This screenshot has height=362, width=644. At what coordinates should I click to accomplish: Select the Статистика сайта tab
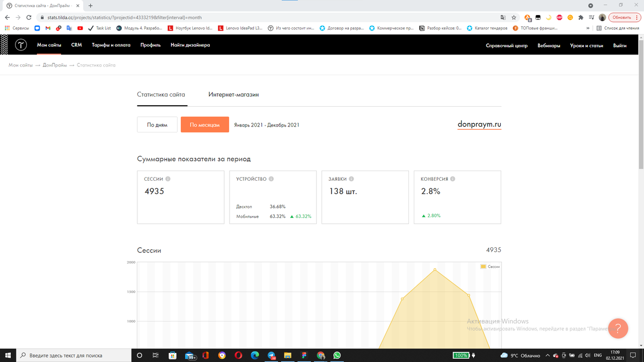161,94
